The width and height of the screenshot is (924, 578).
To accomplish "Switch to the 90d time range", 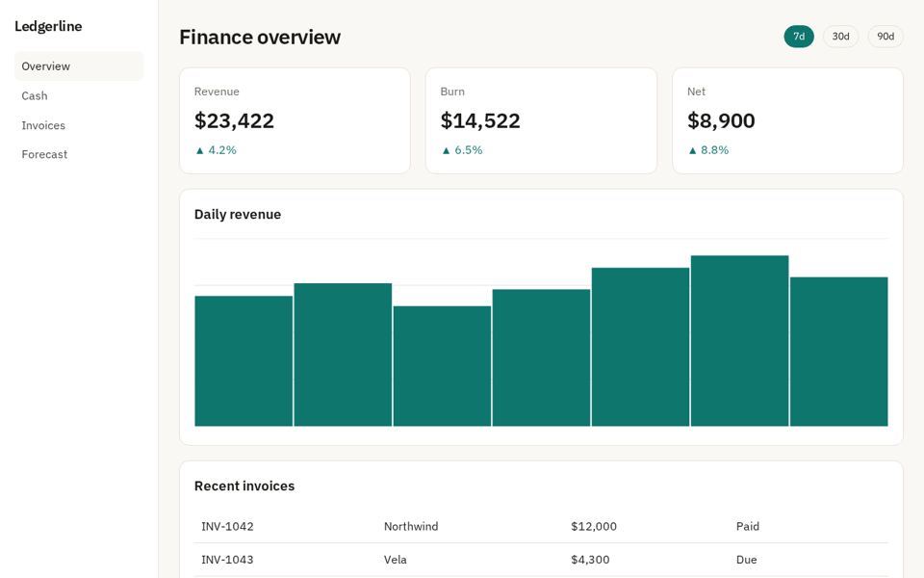I will tap(885, 37).
